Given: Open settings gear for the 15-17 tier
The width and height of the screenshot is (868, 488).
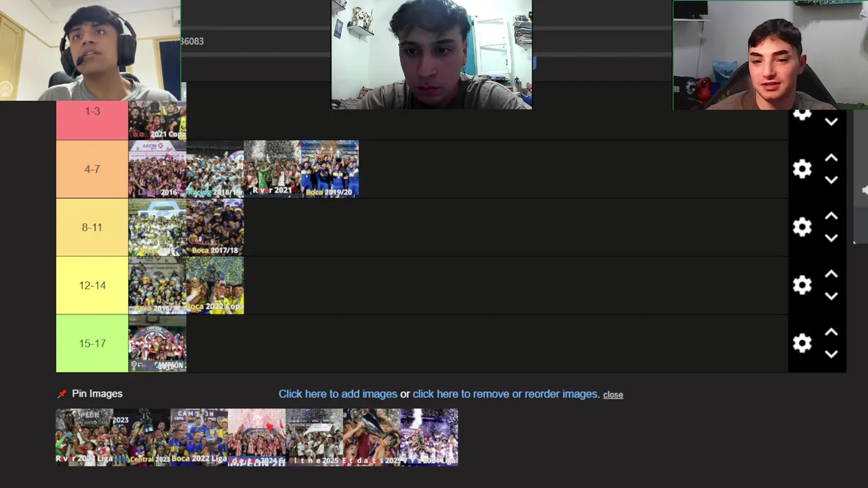Looking at the screenshot, I should pos(802,344).
